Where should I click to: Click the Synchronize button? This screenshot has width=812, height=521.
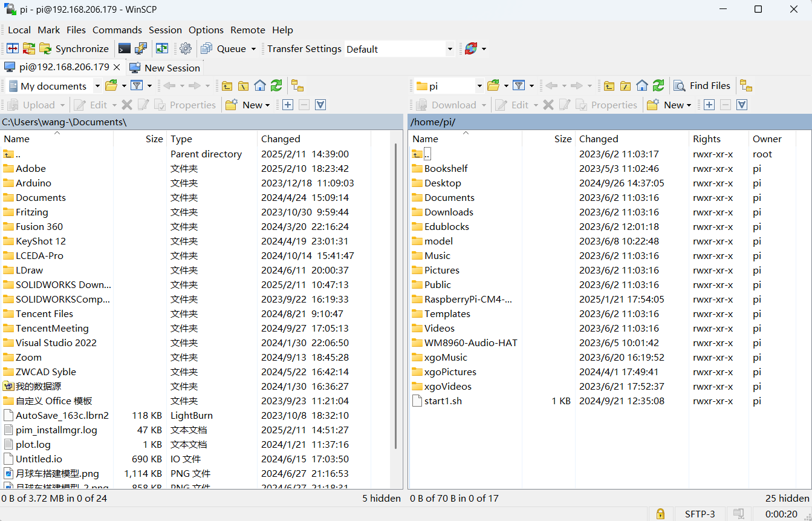click(74, 49)
